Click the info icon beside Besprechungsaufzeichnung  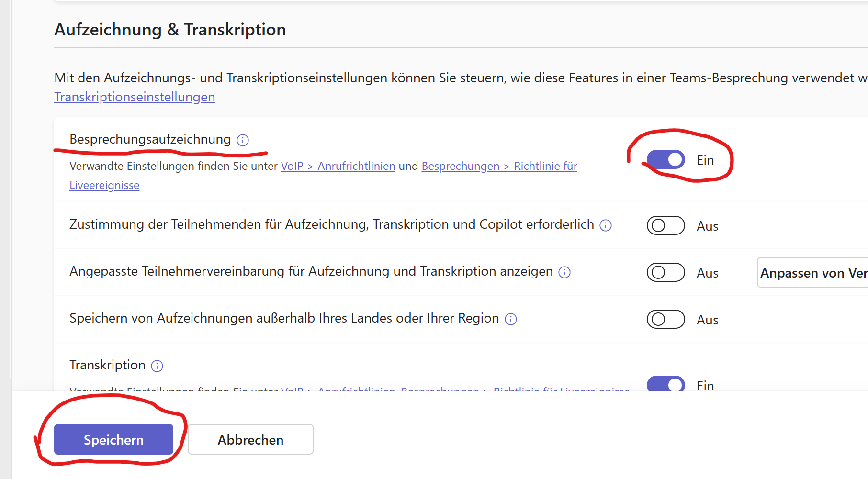coord(243,140)
